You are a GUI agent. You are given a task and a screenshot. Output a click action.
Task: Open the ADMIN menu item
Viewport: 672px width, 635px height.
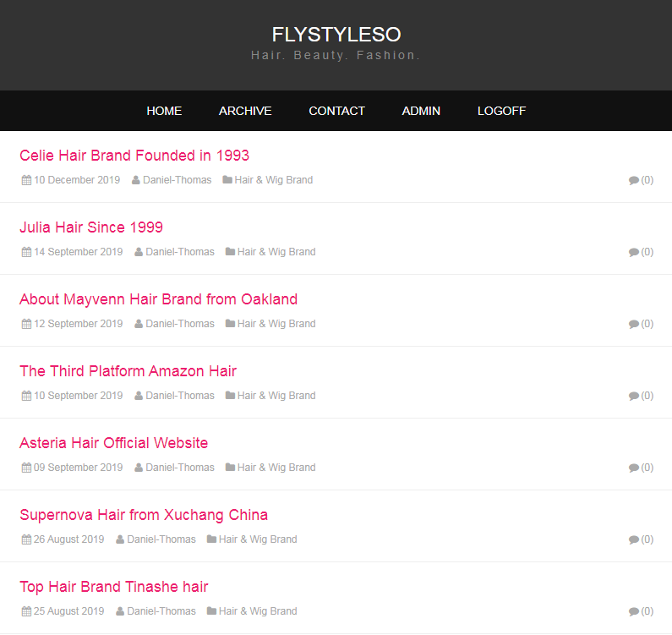click(421, 111)
